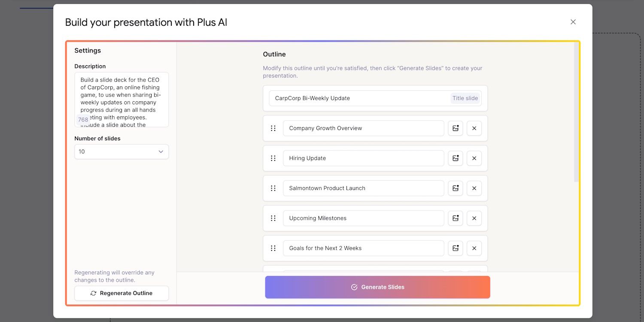Image resolution: width=644 pixels, height=322 pixels.
Task: Click the checkmark icon inside Generate Slides
Action: (354, 287)
